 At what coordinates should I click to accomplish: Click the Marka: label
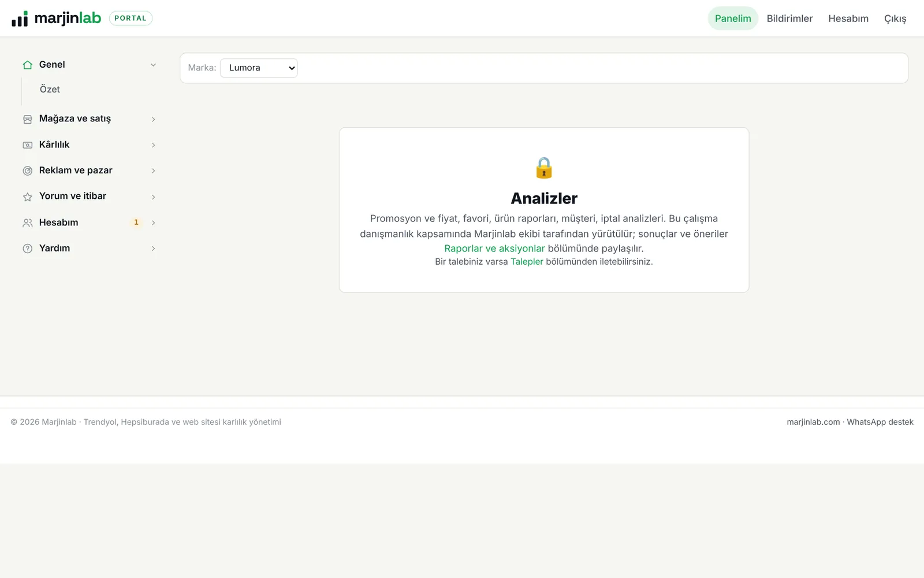[x=202, y=68]
